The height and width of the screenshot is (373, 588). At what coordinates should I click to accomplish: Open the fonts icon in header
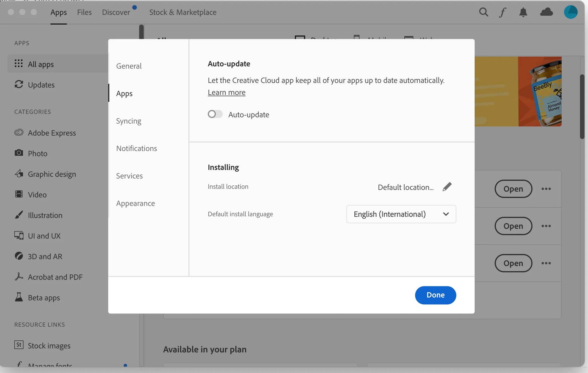(503, 12)
